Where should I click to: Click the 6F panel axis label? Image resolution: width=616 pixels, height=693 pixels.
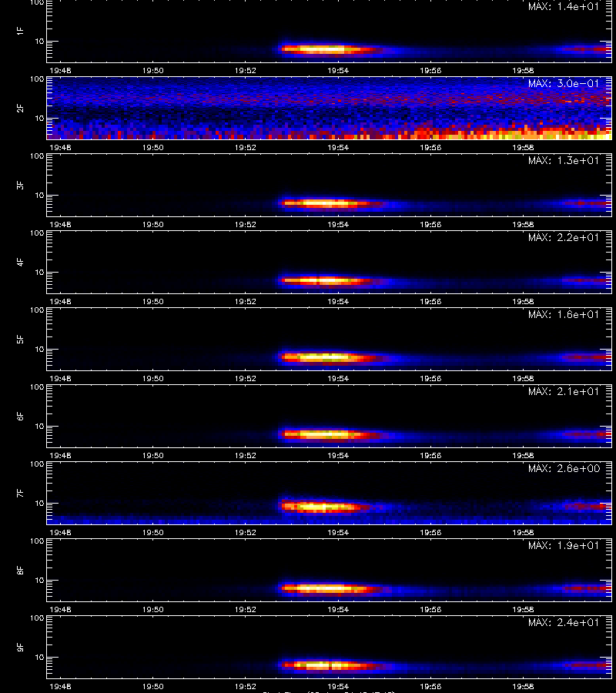[x=20, y=417]
